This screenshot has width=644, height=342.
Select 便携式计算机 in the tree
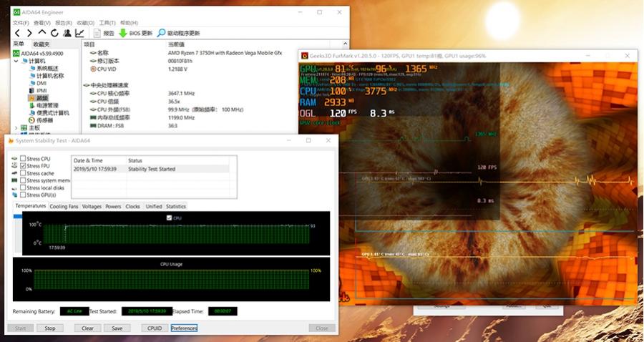click(x=49, y=113)
